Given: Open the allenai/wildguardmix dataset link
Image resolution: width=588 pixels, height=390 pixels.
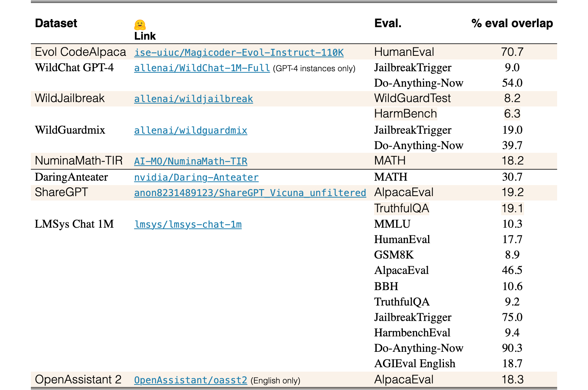Looking at the screenshot, I should [x=191, y=130].
